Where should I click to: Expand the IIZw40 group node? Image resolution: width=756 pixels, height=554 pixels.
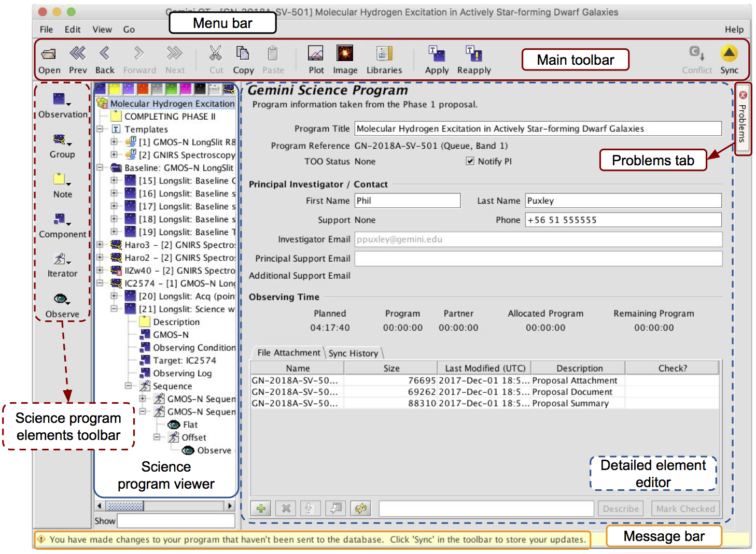tap(100, 270)
